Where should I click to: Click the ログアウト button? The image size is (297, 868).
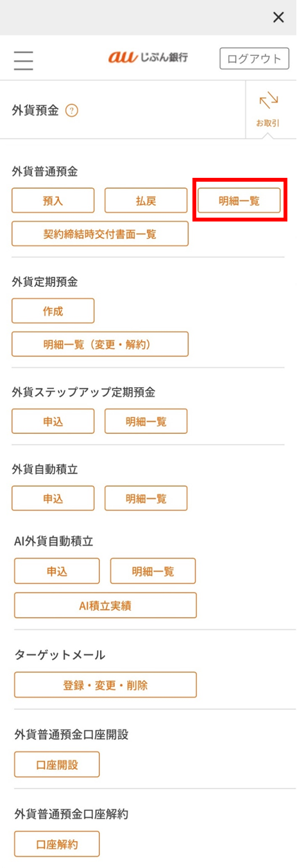[255, 58]
